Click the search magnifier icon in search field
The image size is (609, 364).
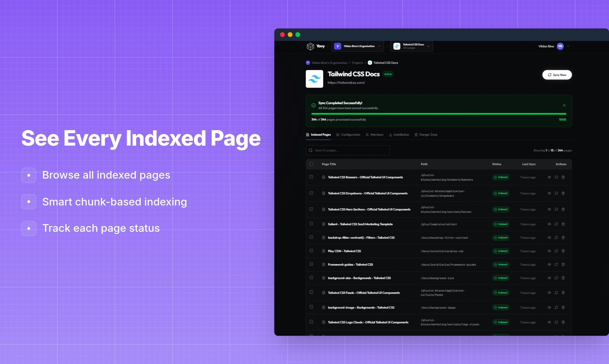[310, 150]
